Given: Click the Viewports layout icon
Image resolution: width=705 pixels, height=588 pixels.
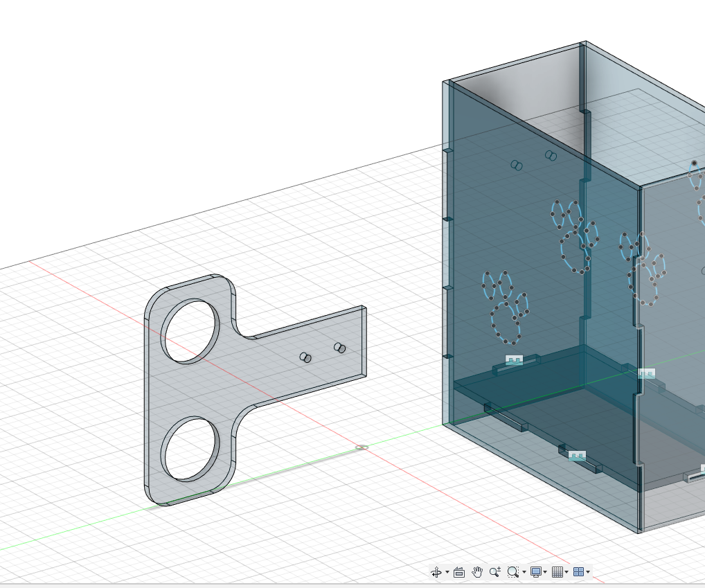Looking at the screenshot, I should tap(579, 572).
